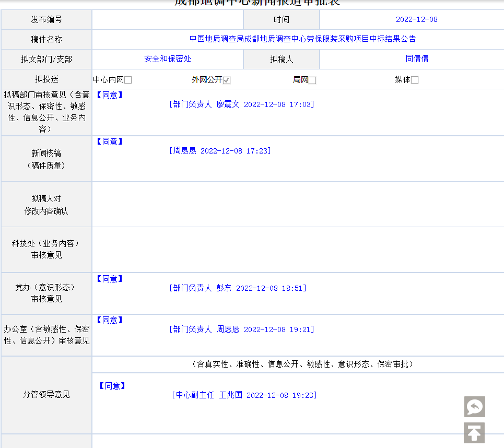Screen dimensions: 504x448
Task: Click the back-to-top arrow icon
Action: 474,433
